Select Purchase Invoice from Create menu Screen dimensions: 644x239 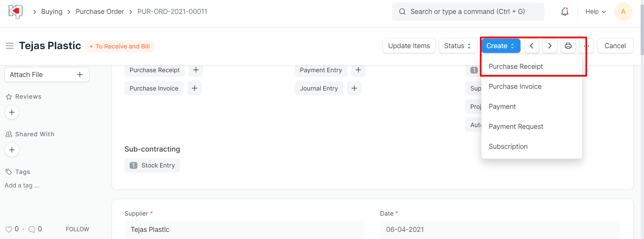click(x=515, y=86)
